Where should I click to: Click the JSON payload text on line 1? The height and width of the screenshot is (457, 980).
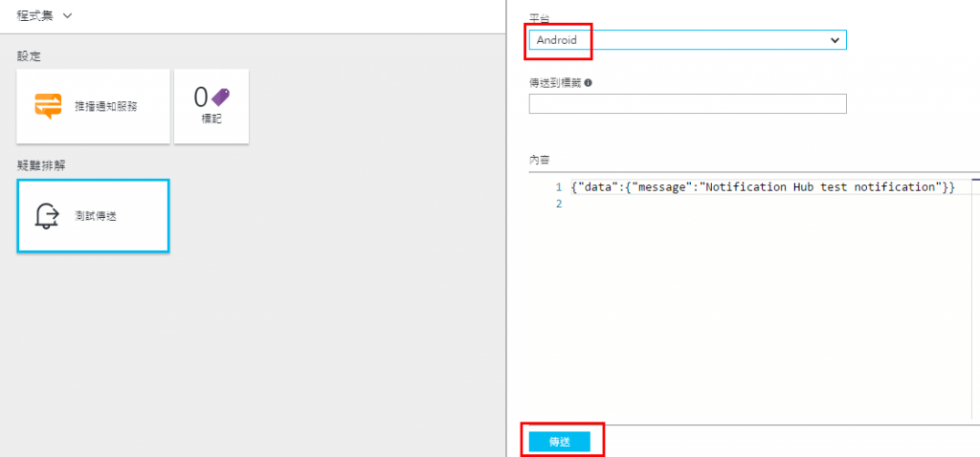pyautogui.click(x=763, y=187)
